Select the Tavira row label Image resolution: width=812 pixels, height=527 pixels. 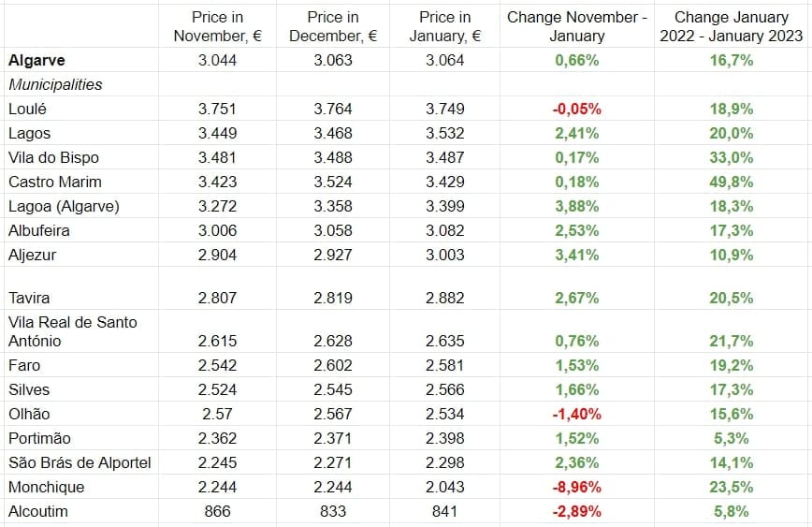tap(29, 298)
